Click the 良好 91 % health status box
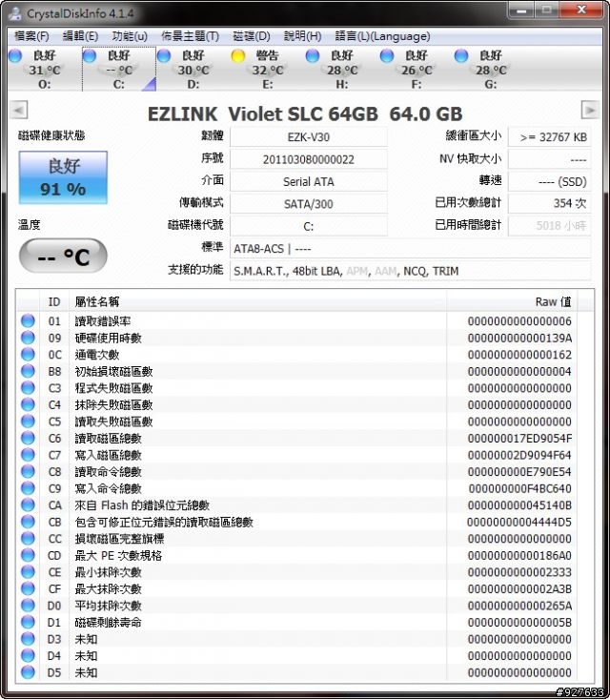Image resolution: width=610 pixels, height=700 pixels. (x=63, y=177)
